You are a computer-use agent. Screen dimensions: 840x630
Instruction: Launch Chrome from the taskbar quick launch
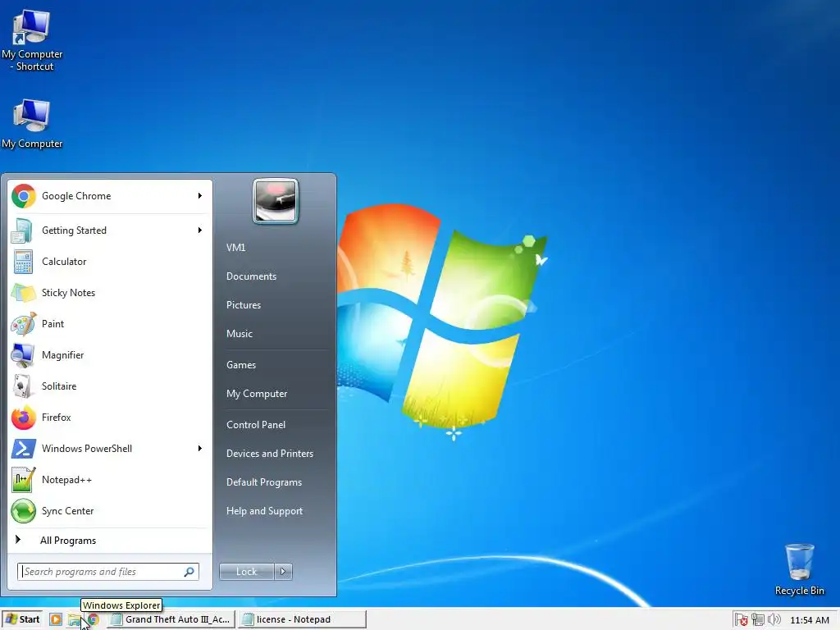[94, 619]
